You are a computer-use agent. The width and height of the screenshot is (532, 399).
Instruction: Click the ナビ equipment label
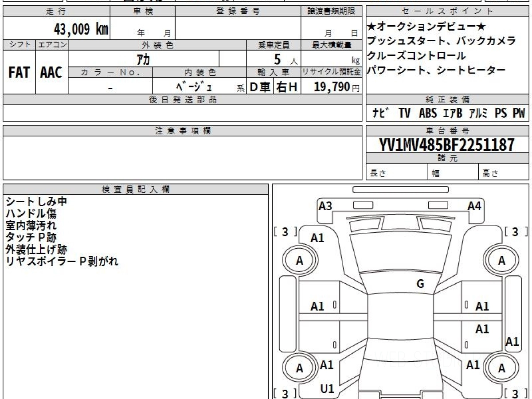381,113
